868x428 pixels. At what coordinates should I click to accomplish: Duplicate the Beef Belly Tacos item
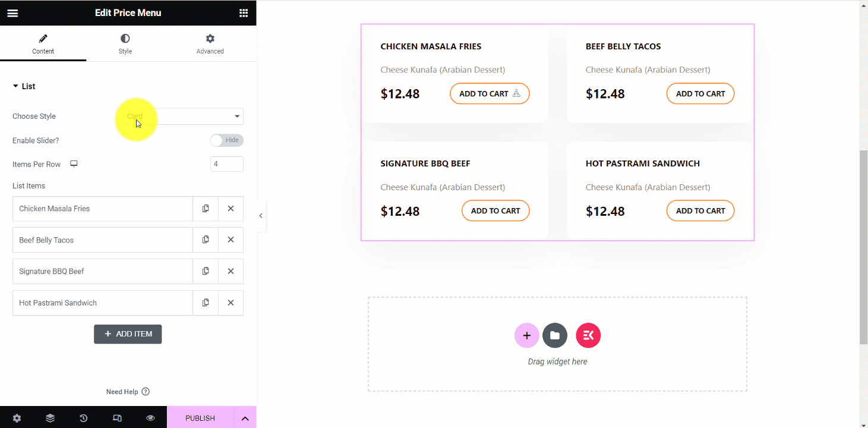coord(206,240)
